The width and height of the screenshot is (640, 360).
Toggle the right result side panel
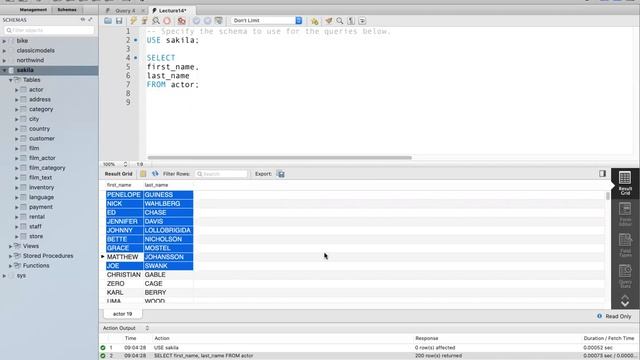[x=602, y=173]
